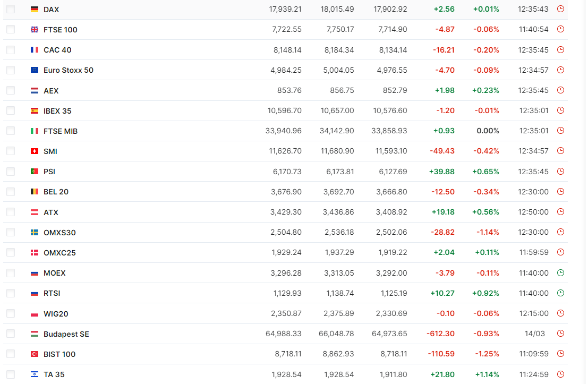Click the green clock icon in MOEX row
The image size is (588, 384).
tap(560, 273)
